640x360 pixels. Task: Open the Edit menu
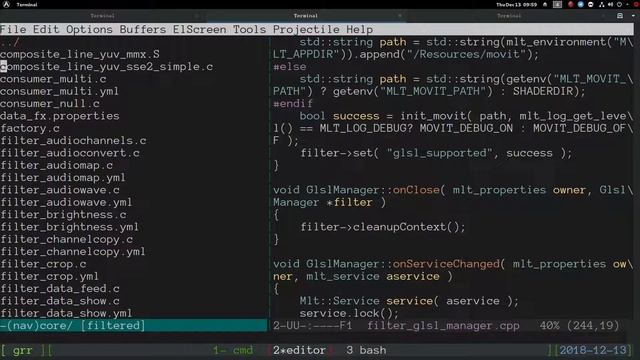[x=46, y=29]
